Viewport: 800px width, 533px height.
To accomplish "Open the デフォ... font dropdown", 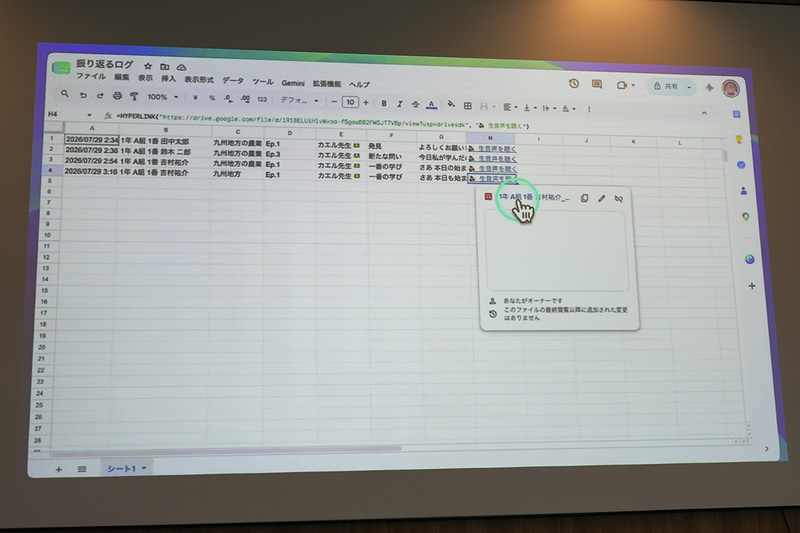I will click(299, 100).
